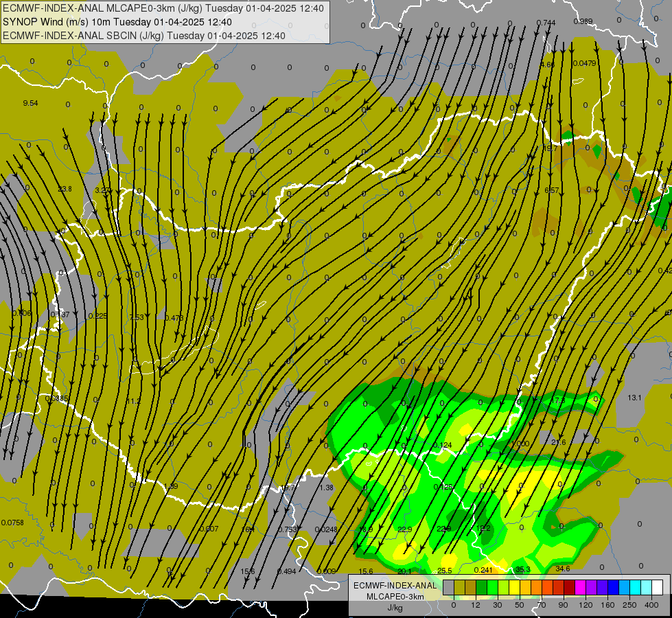Click the 0.473 value on the map
Viewport: 672px width, 618px height.
click(174, 318)
